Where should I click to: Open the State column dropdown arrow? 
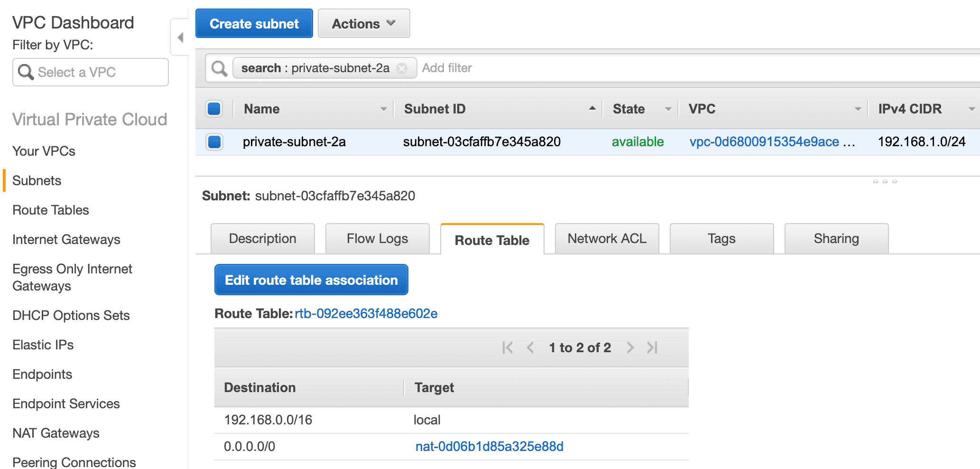668,109
